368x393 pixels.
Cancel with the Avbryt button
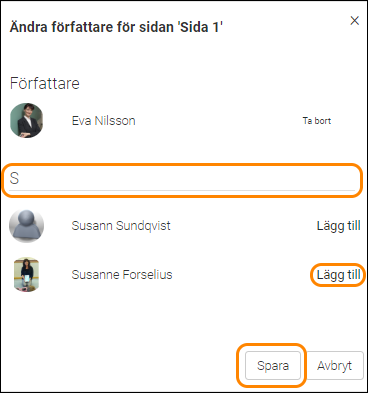335,366
